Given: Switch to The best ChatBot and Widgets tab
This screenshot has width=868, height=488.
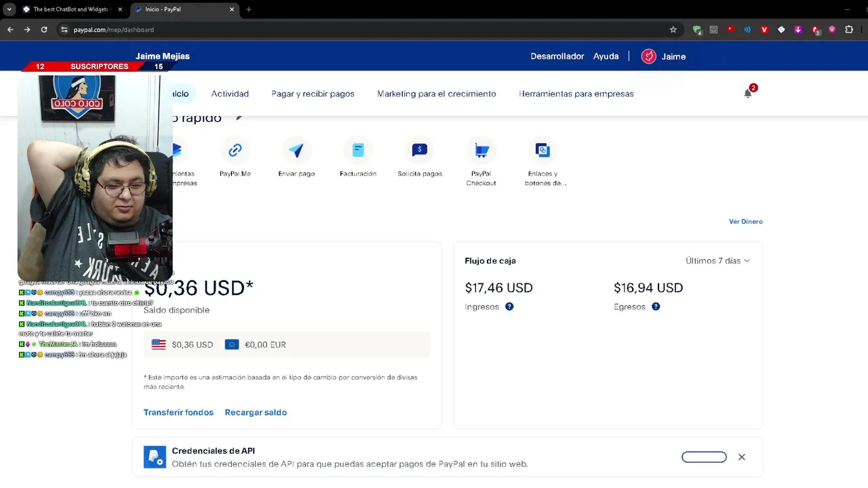Looking at the screenshot, I should click(x=71, y=9).
